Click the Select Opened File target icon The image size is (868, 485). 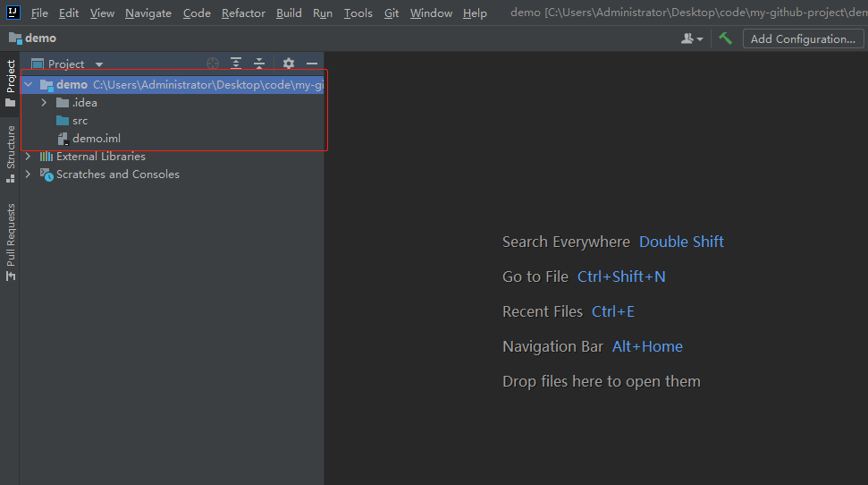[213, 64]
